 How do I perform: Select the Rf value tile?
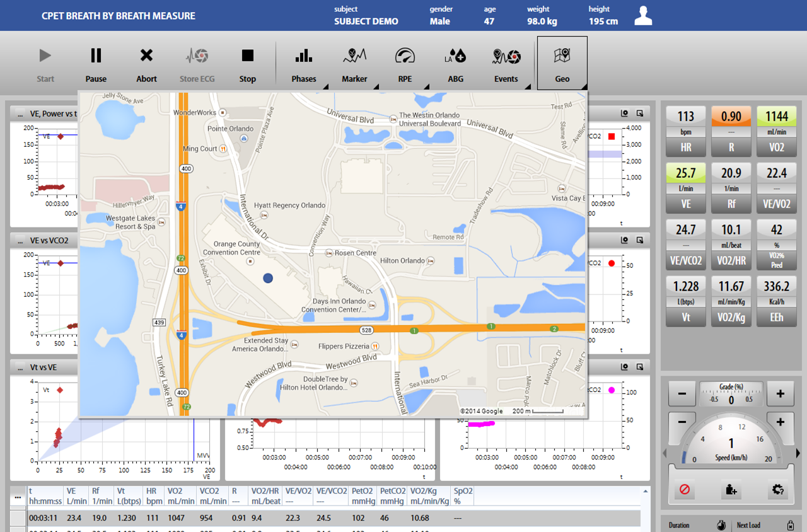[731, 188]
